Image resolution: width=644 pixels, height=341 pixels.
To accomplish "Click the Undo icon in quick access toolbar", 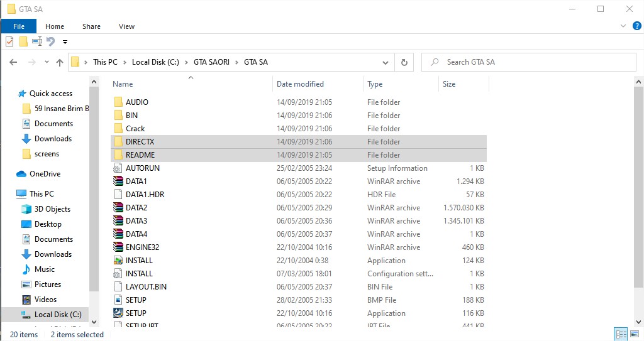I will [x=50, y=41].
